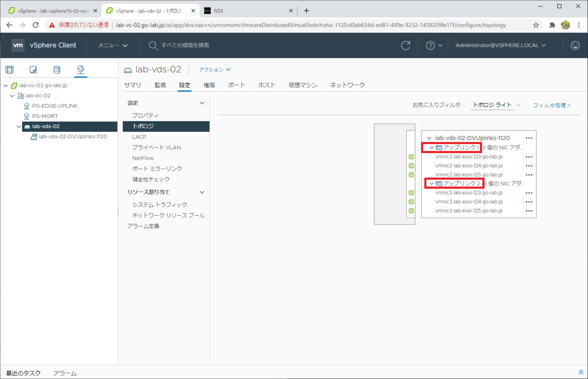588x379 pixels.
Task: Open the メニュー dropdown
Action: click(x=113, y=45)
